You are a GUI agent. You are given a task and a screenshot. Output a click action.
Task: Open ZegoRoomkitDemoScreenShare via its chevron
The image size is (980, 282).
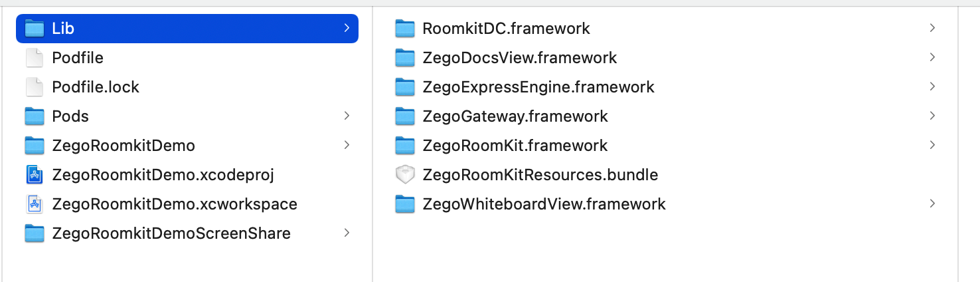pyautogui.click(x=347, y=233)
